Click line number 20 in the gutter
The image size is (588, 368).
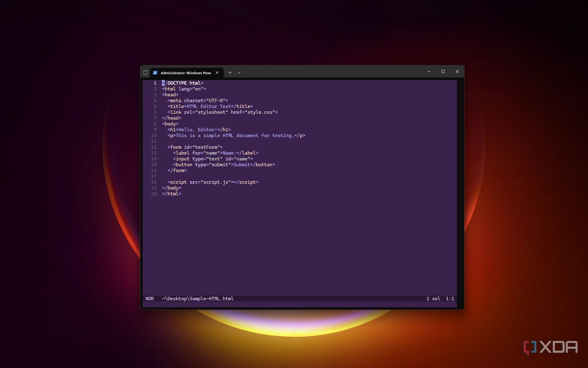pyautogui.click(x=154, y=194)
